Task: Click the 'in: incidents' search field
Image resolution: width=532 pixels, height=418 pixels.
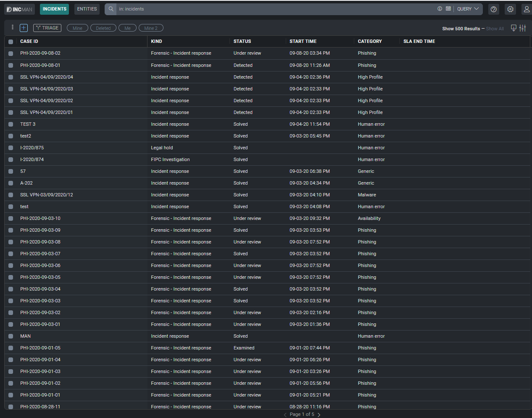Action: pos(273,9)
